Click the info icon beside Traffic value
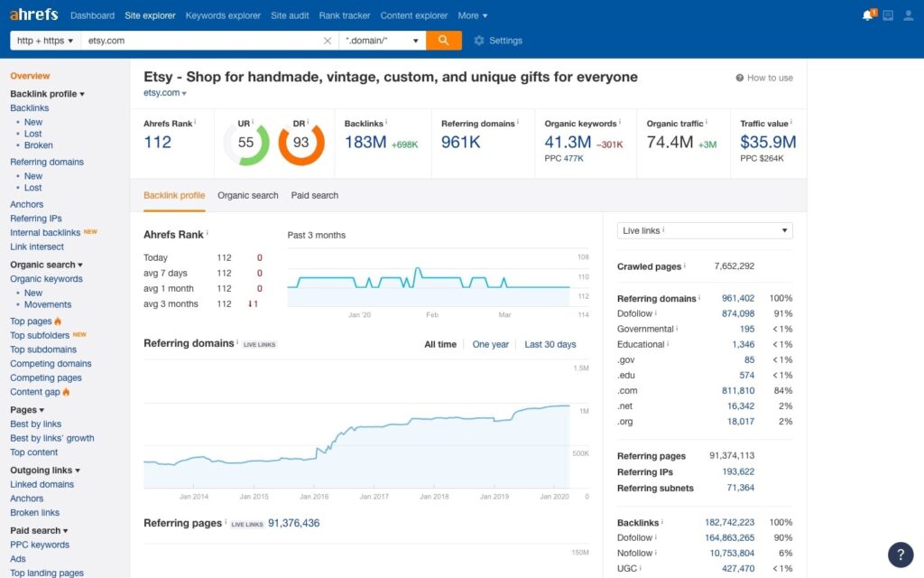The width and height of the screenshot is (924, 578). pyautogui.click(x=790, y=122)
